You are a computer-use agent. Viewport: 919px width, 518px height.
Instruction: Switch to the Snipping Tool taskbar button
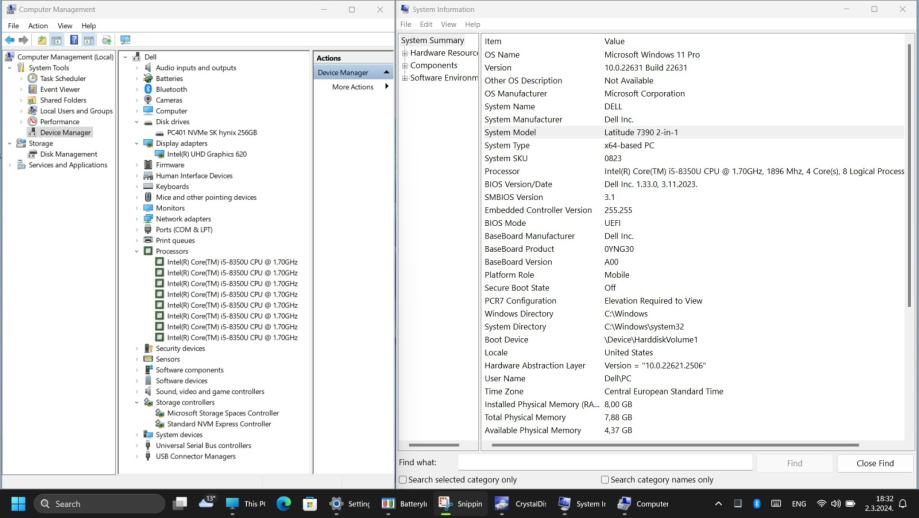(461, 504)
